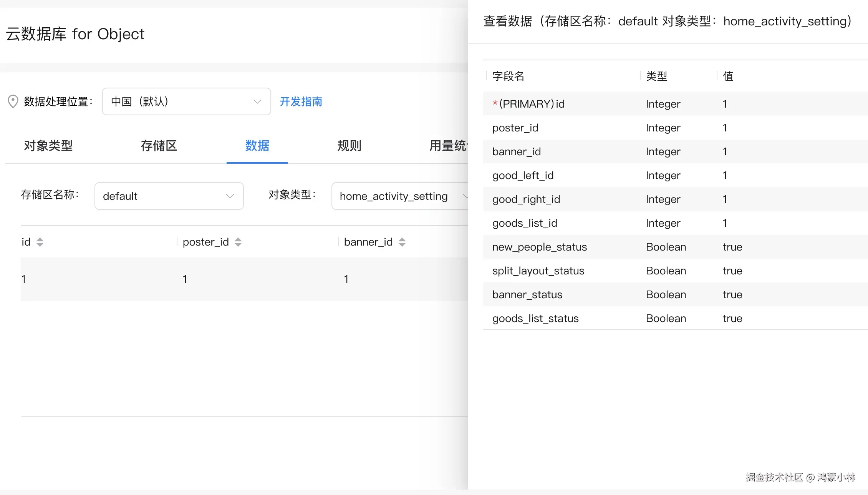Screen dimensions: 868x495
Task: Sort by id column arrows
Action: coord(40,242)
